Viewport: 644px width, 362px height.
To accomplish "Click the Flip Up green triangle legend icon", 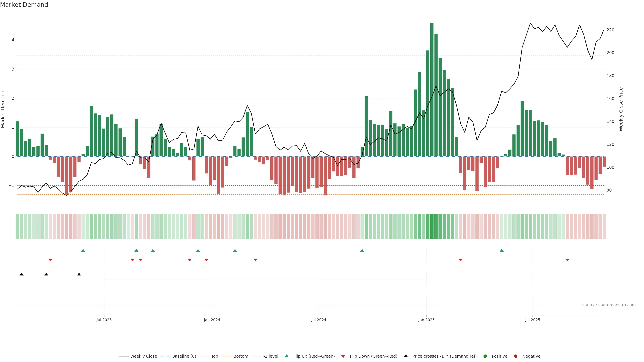I will [287, 356].
